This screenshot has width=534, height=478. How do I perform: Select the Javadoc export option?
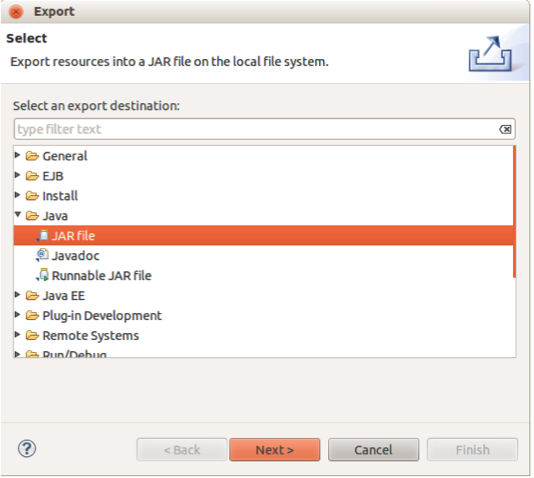76,256
